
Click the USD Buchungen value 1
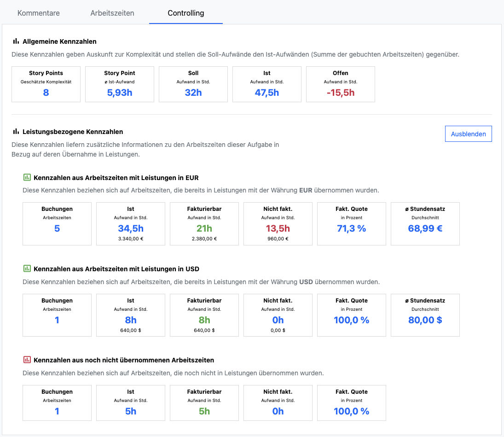(x=57, y=320)
